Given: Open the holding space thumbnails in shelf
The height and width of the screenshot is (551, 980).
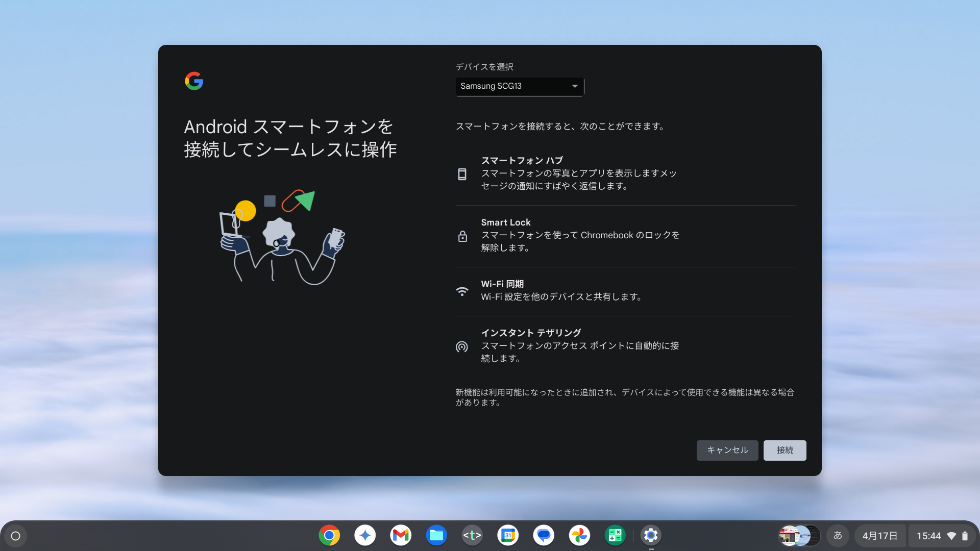Looking at the screenshot, I should tap(799, 536).
